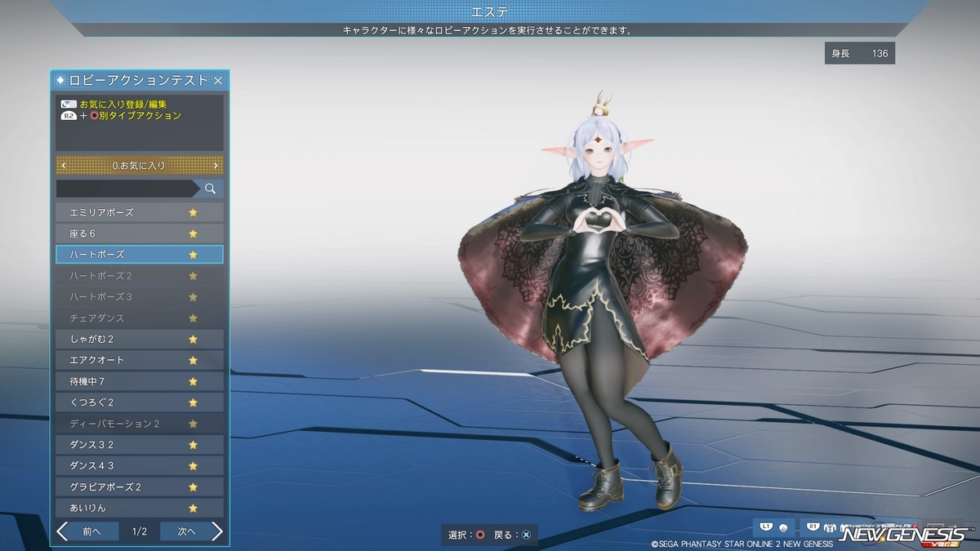Toggle favorite star for 座る6
The image size is (980, 551).
coord(194,233)
